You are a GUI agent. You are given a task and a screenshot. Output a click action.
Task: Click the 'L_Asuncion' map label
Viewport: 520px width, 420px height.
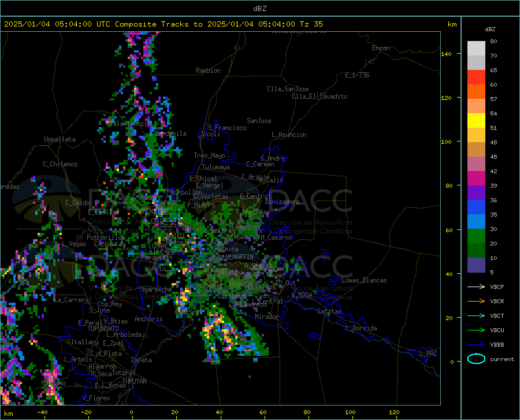pyautogui.click(x=289, y=135)
